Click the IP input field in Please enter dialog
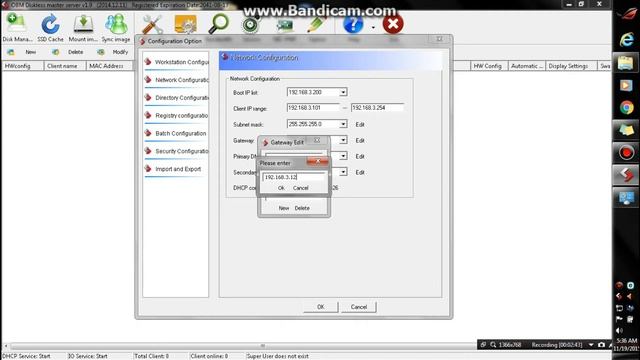The height and width of the screenshot is (360, 640). pyautogui.click(x=293, y=177)
